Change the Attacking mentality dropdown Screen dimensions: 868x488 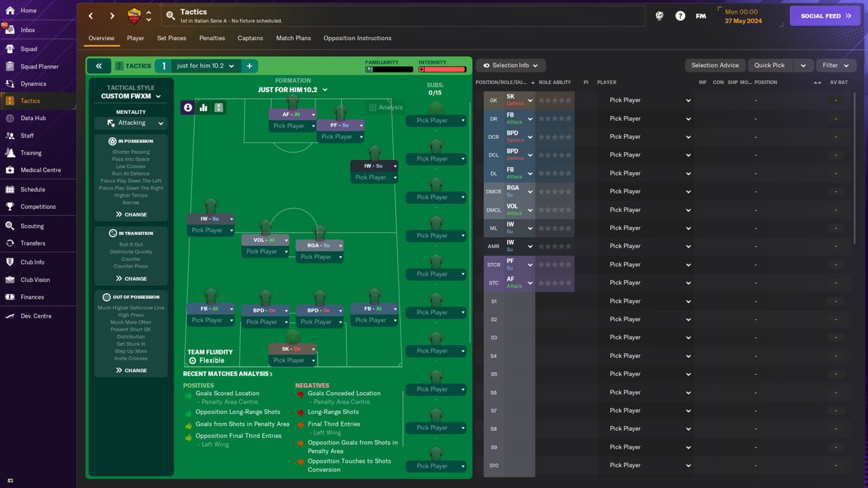(131, 123)
